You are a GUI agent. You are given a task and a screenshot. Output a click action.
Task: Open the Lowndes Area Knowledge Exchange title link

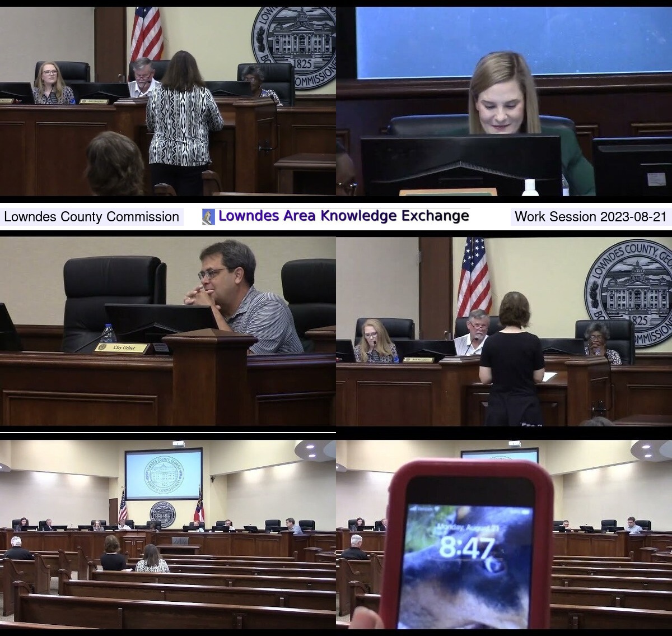343,216
